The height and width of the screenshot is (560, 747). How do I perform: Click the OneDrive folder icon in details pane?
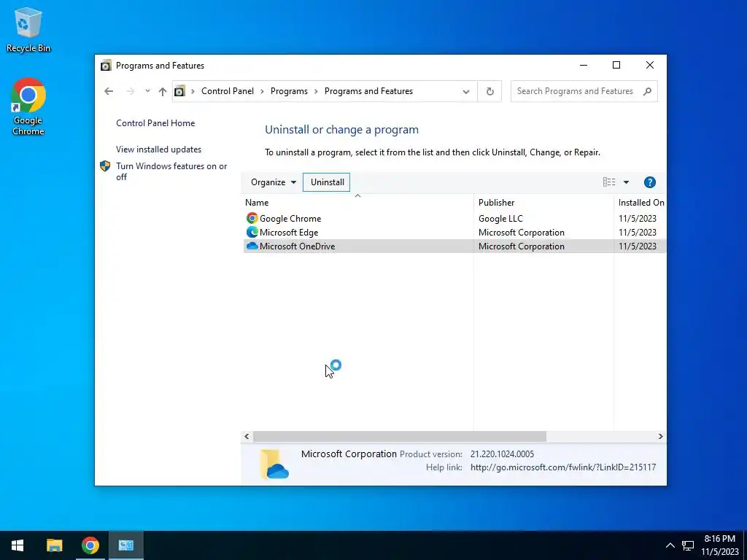pos(275,464)
